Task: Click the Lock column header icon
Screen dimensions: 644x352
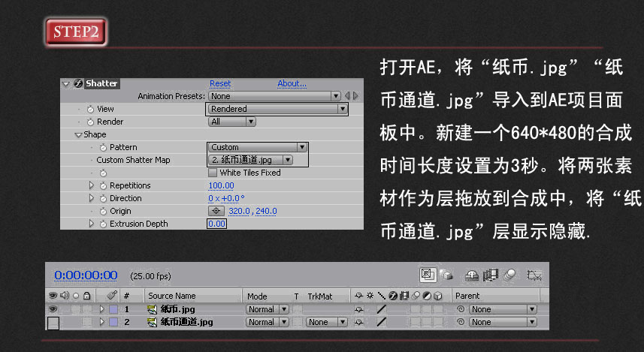Action: pos(86,296)
